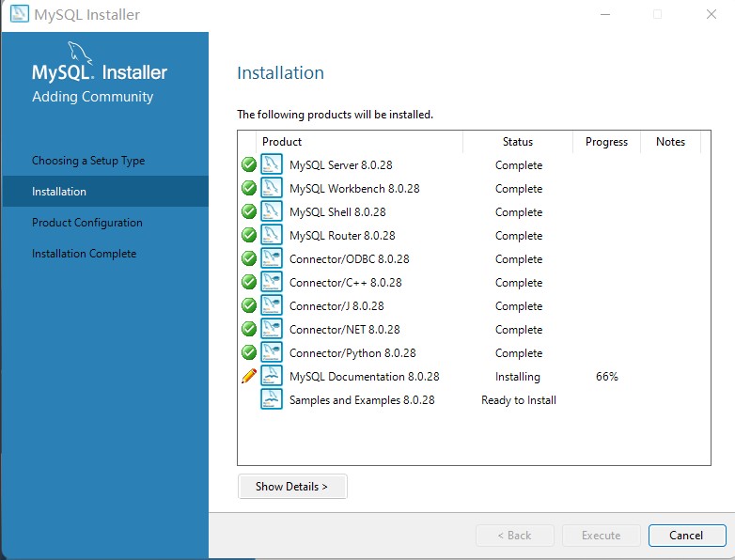Select the MySQL Documentation 8.0.28 row text

pyautogui.click(x=365, y=376)
